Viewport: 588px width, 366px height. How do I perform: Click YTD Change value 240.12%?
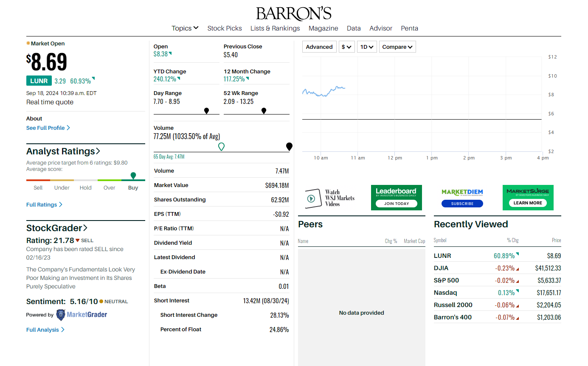pyautogui.click(x=165, y=79)
